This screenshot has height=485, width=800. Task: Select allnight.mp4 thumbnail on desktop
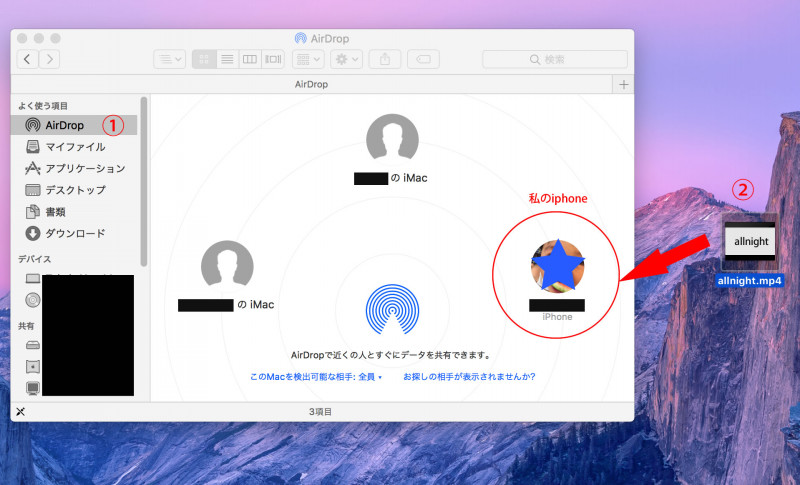pyautogui.click(x=750, y=241)
